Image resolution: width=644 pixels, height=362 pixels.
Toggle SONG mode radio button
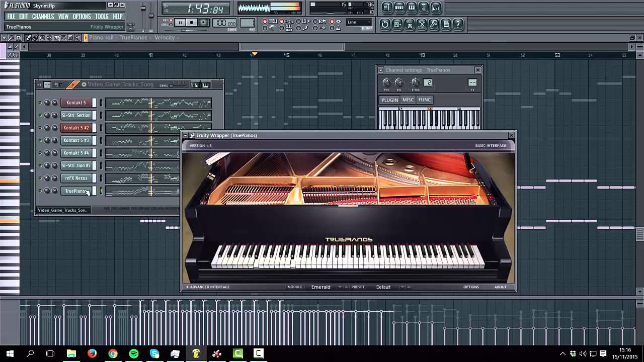pyautogui.click(x=171, y=25)
